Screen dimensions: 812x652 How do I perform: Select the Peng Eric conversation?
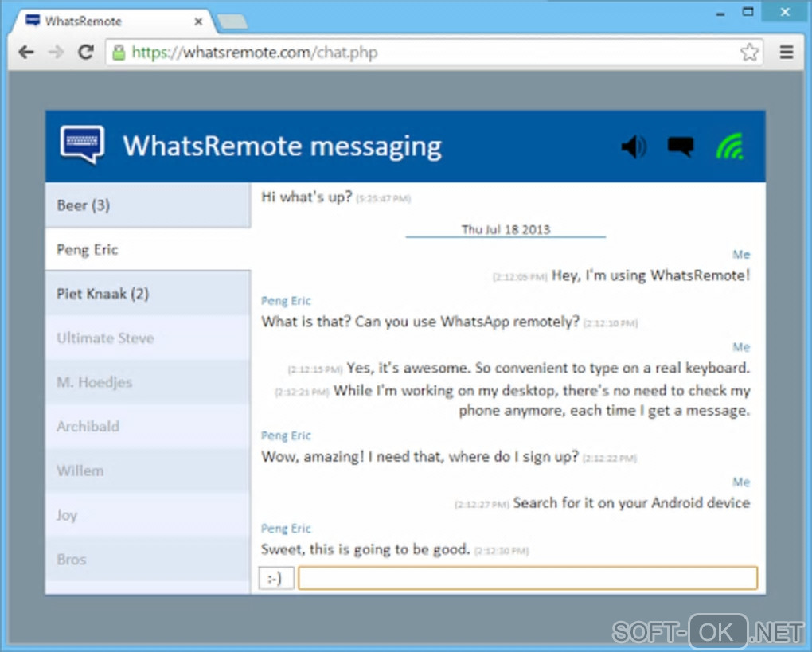148,250
